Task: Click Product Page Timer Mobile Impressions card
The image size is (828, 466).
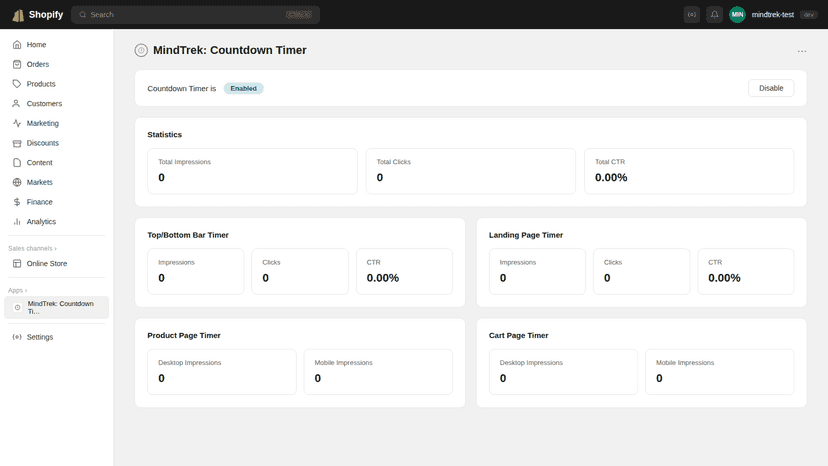Action: tap(378, 372)
